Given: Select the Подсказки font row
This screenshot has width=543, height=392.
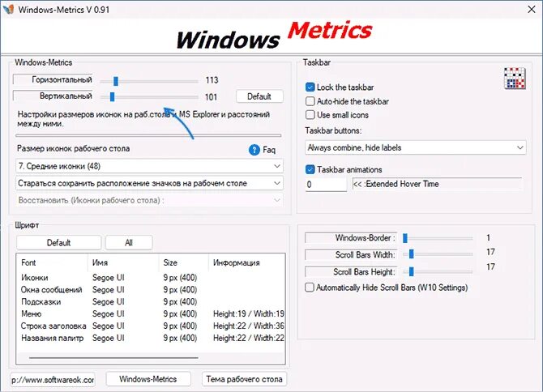Looking at the screenshot, I should pyautogui.click(x=151, y=302).
